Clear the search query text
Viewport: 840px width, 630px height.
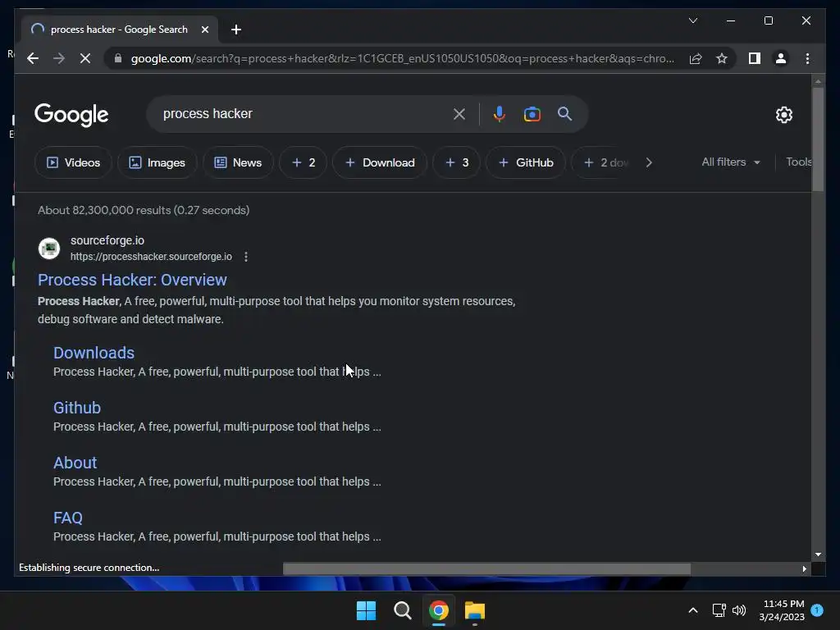pos(459,113)
